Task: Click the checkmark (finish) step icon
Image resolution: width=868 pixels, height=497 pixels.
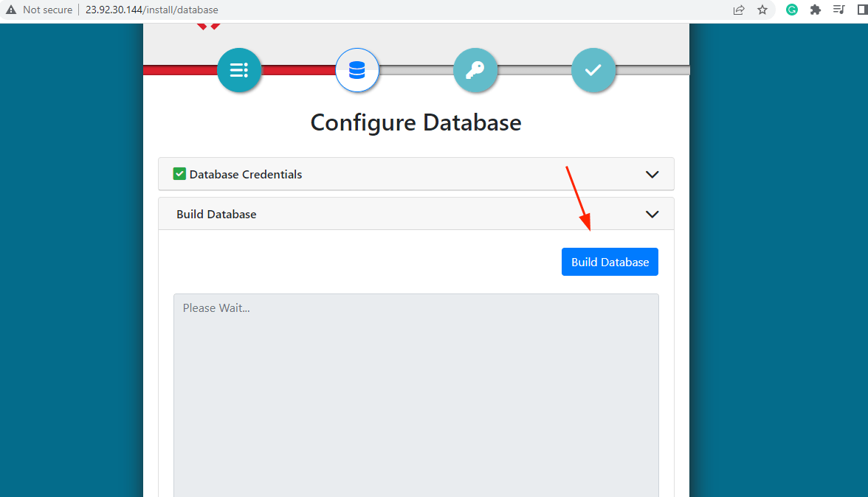Action: coord(593,70)
